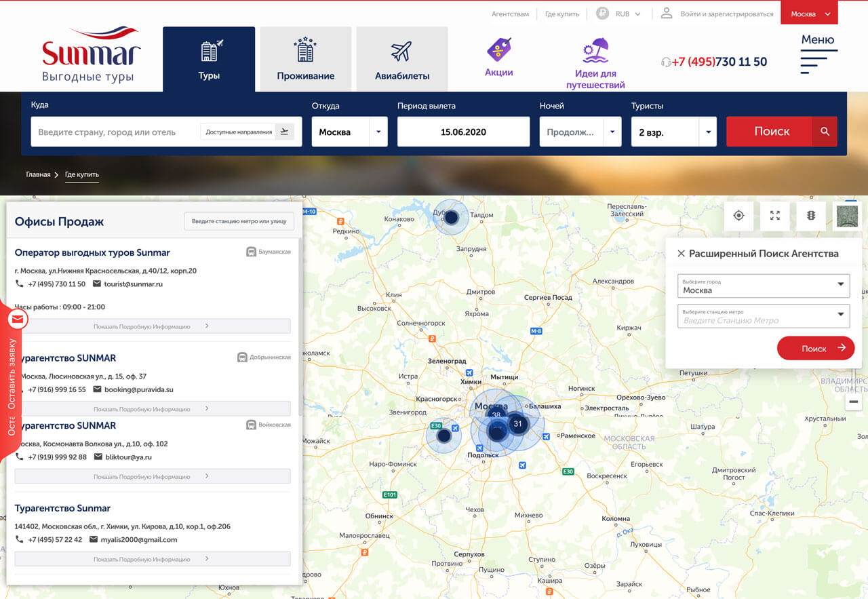Expand the Туристы 2 взр. dropdown
The width and height of the screenshot is (868, 599).
[x=674, y=132]
